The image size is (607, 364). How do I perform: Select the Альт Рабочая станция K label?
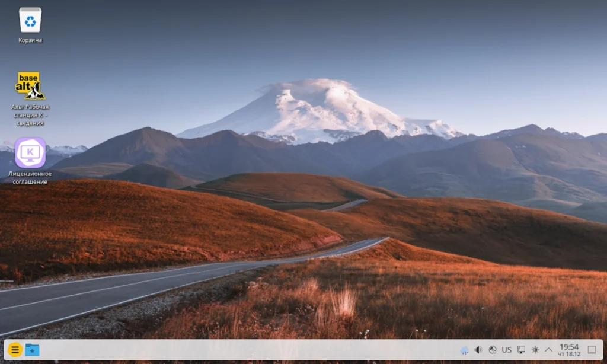pyautogui.click(x=30, y=115)
